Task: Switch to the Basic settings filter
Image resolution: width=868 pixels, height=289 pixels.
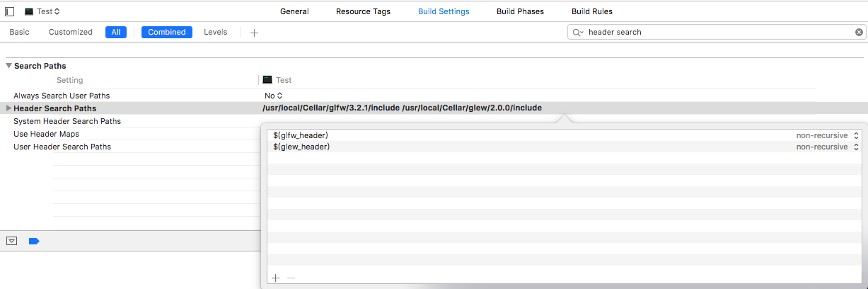Action: [x=19, y=32]
